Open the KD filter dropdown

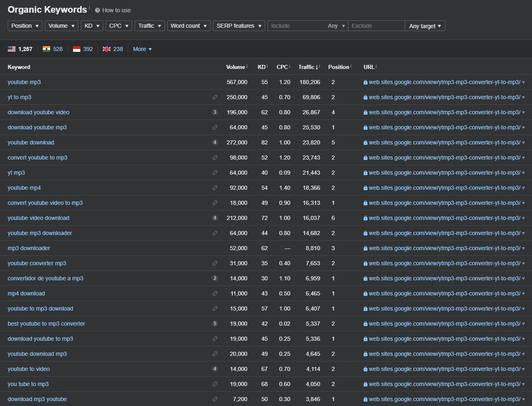point(92,26)
